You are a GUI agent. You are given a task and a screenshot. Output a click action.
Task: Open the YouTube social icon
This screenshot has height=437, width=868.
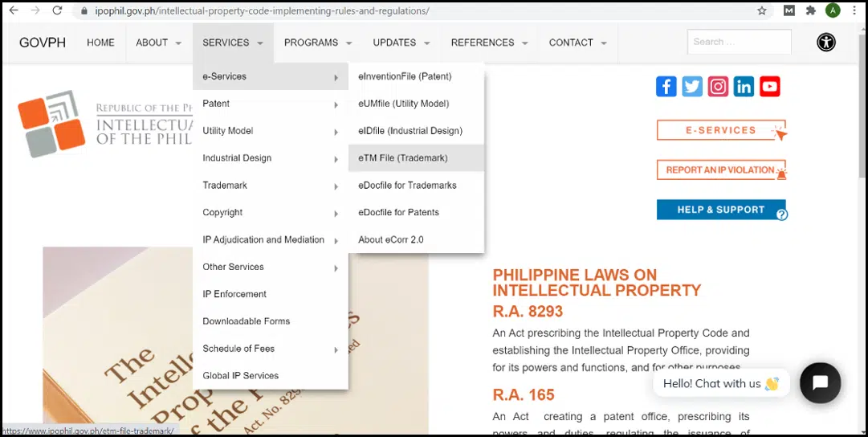pyautogui.click(x=770, y=87)
